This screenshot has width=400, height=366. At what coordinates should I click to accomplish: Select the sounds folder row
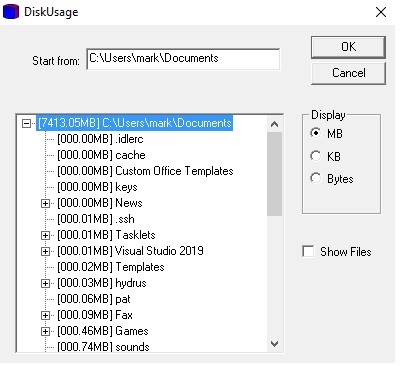[x=103, y=347]
